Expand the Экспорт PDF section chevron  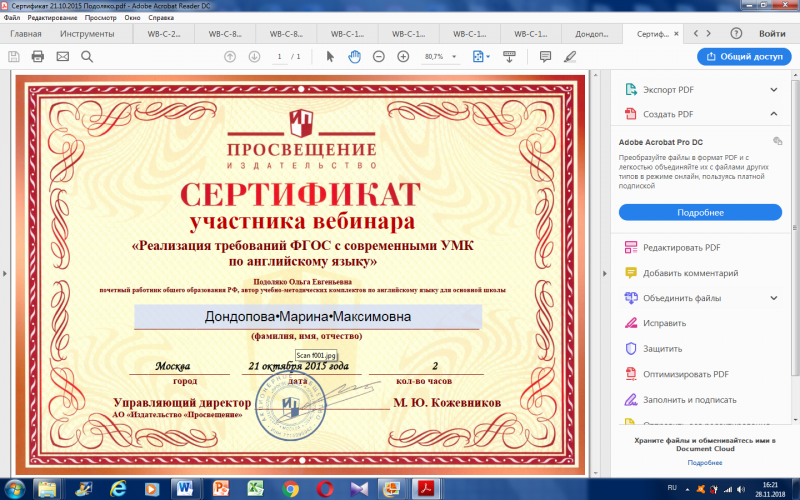[774, 90]
